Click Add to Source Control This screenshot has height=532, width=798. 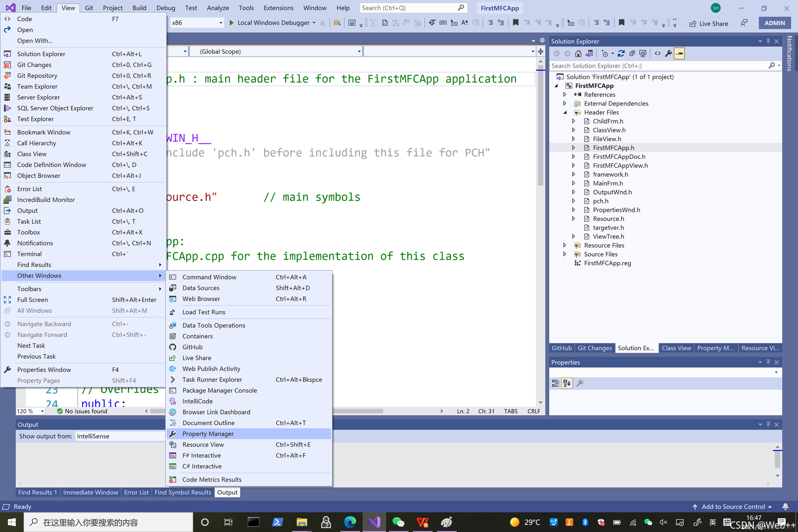[x=733, y=507]
